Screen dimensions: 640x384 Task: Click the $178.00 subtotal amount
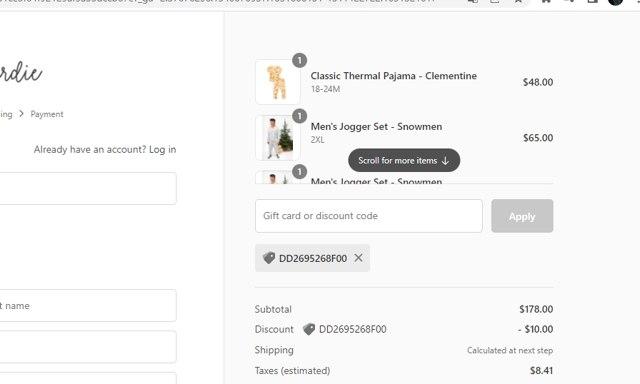point(536,309)
